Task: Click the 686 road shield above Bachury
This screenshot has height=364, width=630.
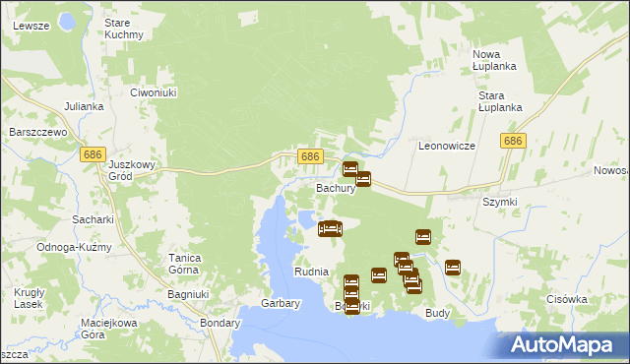Action: [x=310, y=156]
